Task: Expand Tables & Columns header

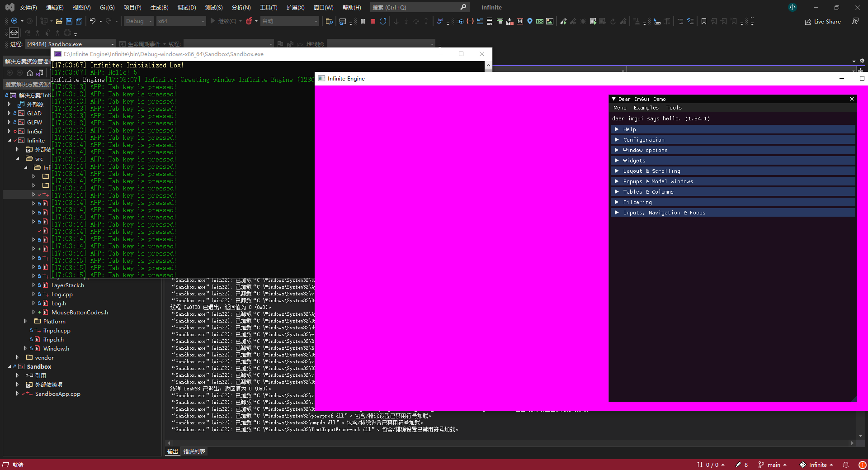Action: (733, 192)
